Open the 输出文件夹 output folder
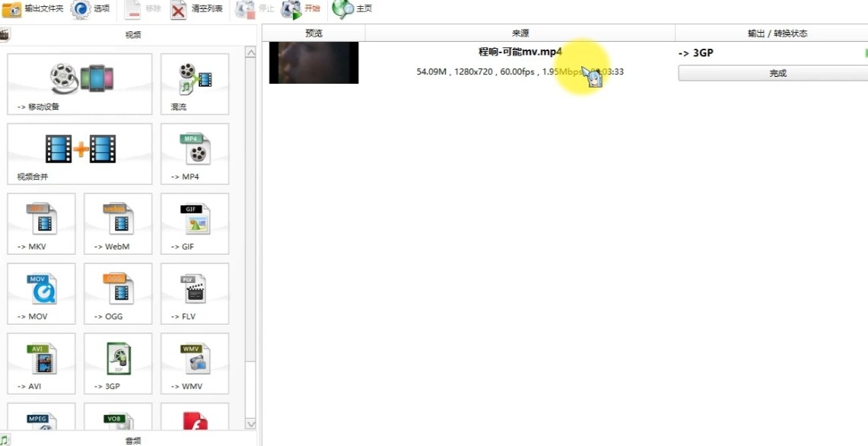The height and width of the screenshot is (446, 868). point(33,9)
